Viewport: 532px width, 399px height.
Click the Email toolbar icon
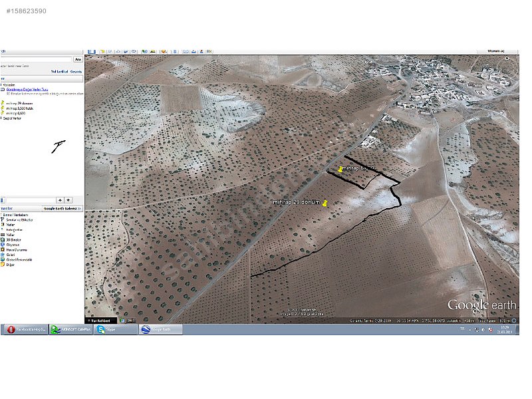(186, 51)
